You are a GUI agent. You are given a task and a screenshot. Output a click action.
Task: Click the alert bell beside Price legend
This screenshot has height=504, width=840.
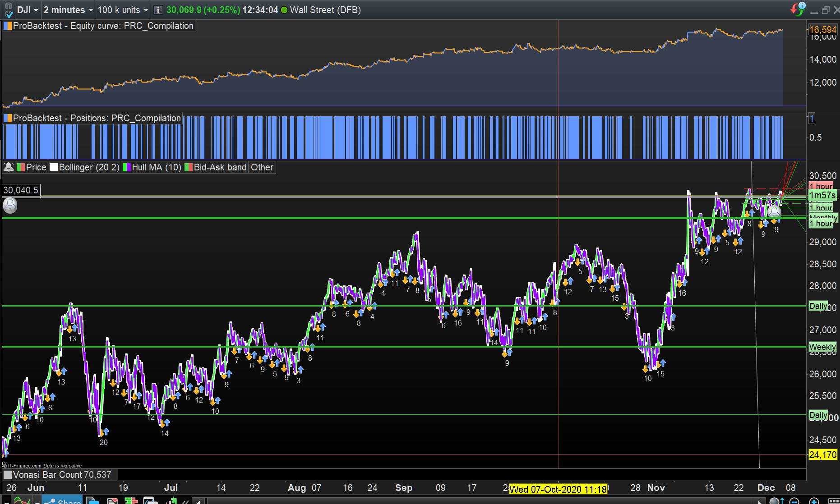pos(9,167)
